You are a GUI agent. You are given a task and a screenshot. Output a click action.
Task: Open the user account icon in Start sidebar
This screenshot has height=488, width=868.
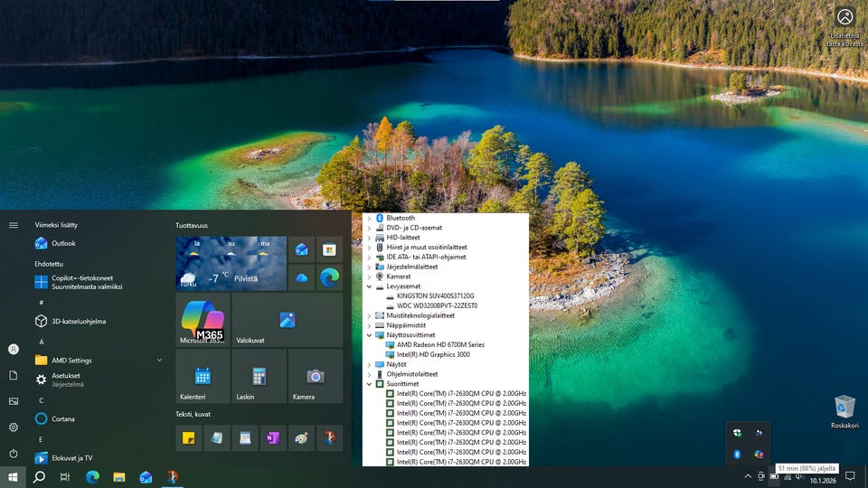point(14,349)
